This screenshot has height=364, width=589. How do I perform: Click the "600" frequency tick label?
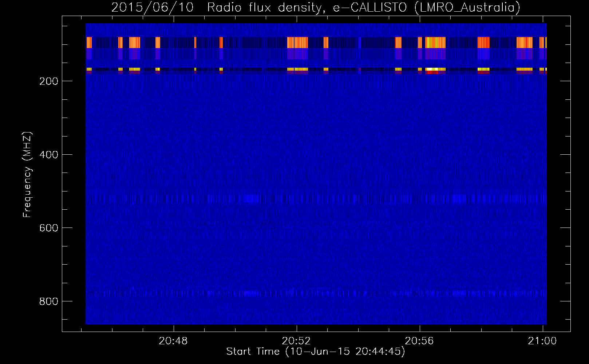(49, 228)
